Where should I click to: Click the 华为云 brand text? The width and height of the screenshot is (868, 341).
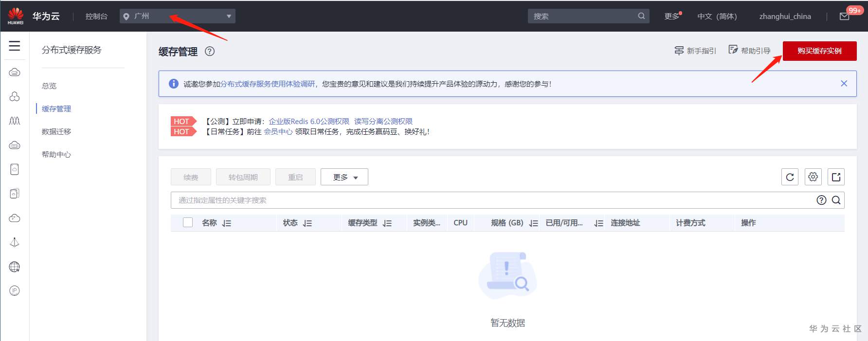tap(46, 16)
